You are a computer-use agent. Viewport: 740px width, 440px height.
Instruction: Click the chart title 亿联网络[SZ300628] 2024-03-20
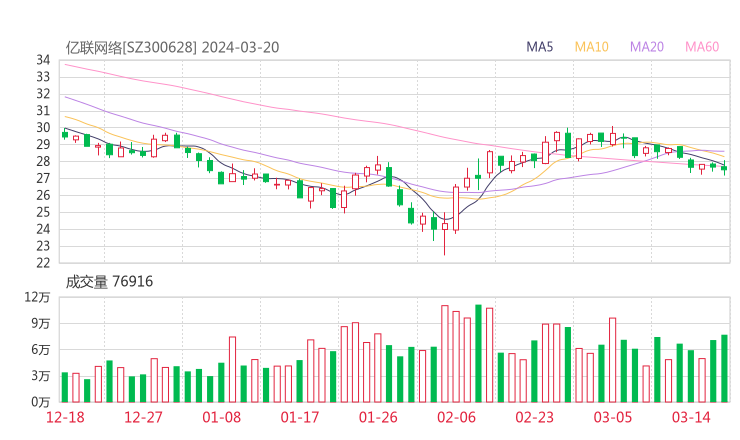click(172, 47)
